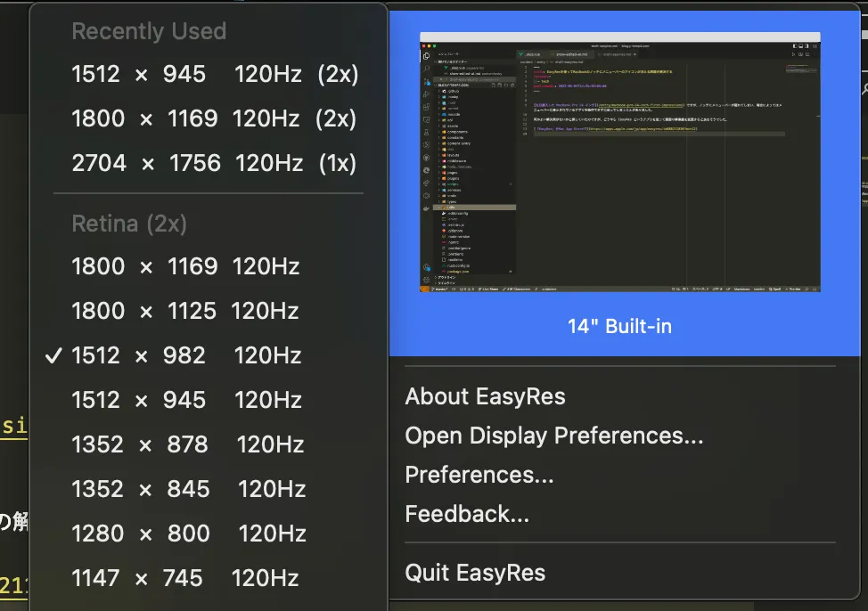
Task: Click the checkmark beside 1512 × 982
Action: (x=53, y=356)
